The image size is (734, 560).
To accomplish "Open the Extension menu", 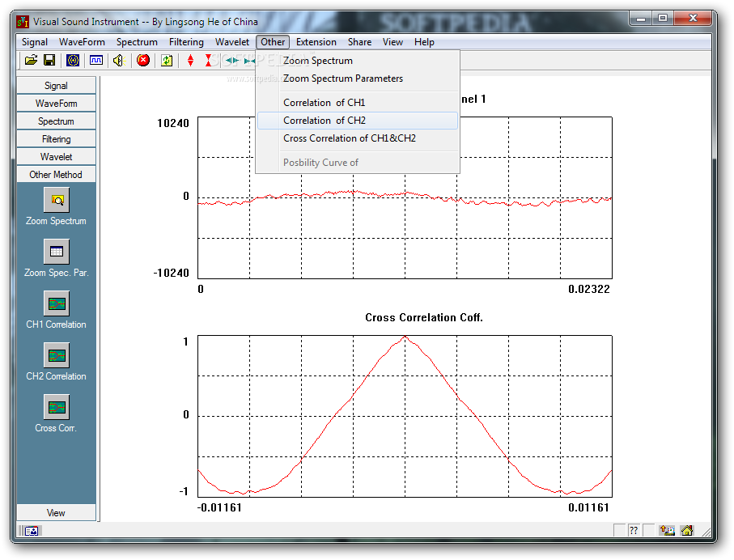I will click(x=316, y=41).
